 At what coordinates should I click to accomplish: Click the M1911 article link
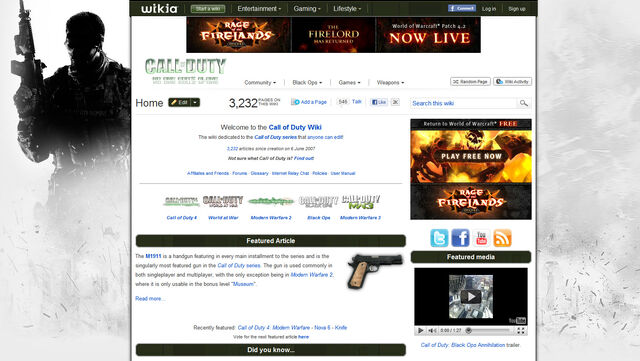coord(153,256)
